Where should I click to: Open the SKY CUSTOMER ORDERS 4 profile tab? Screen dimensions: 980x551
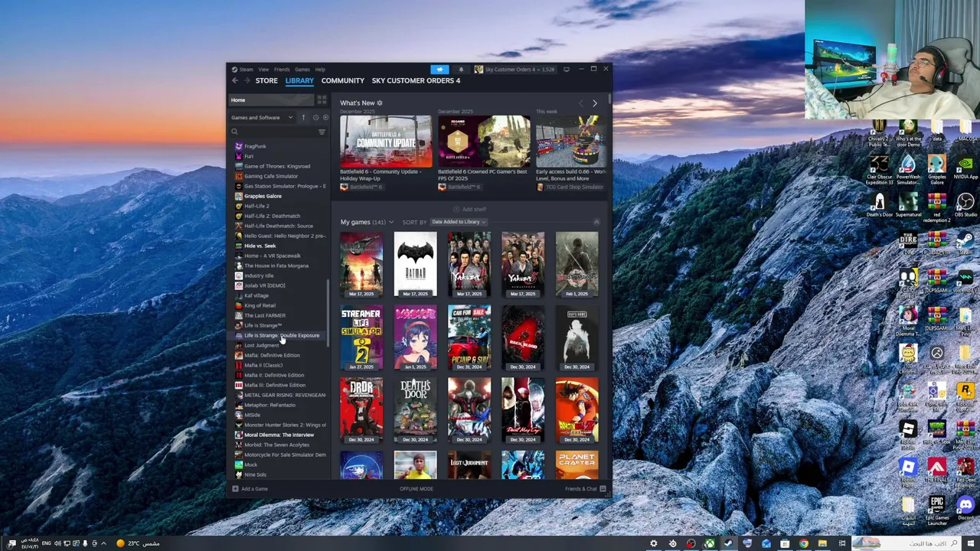click(x=416, y=80)
